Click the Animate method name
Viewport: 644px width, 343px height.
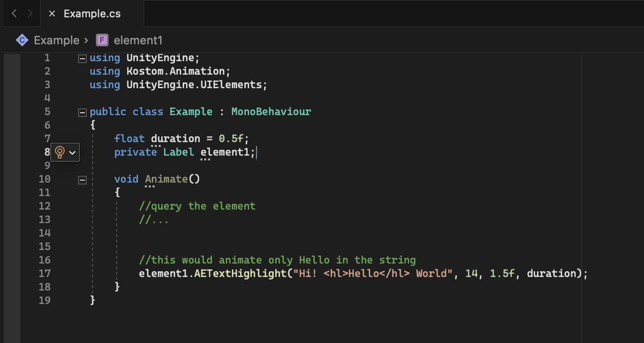point(166,179)
